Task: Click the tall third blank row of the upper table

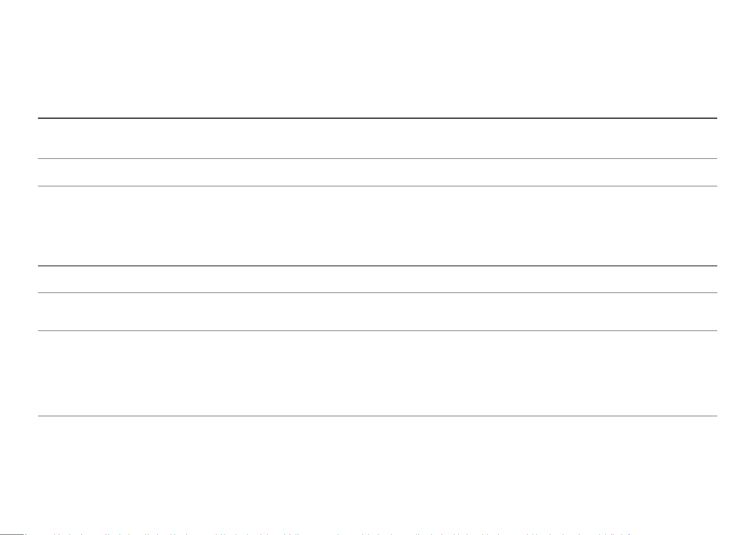Action: point(377,226)
